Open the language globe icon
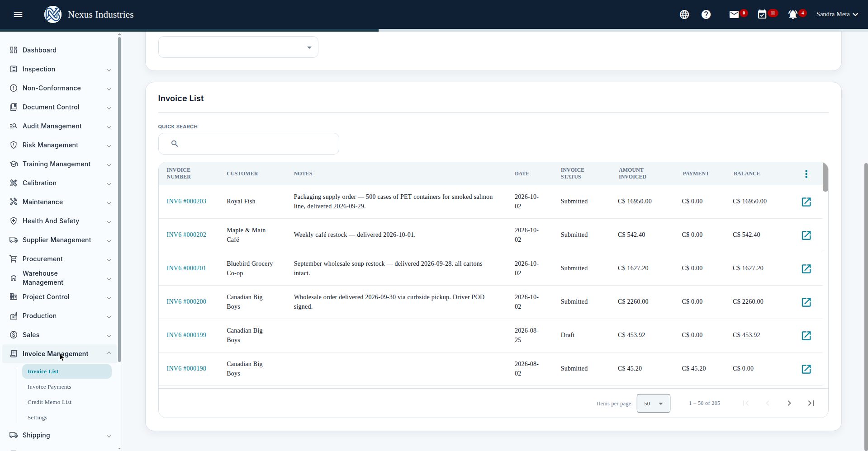 click(x=684, y=14)
